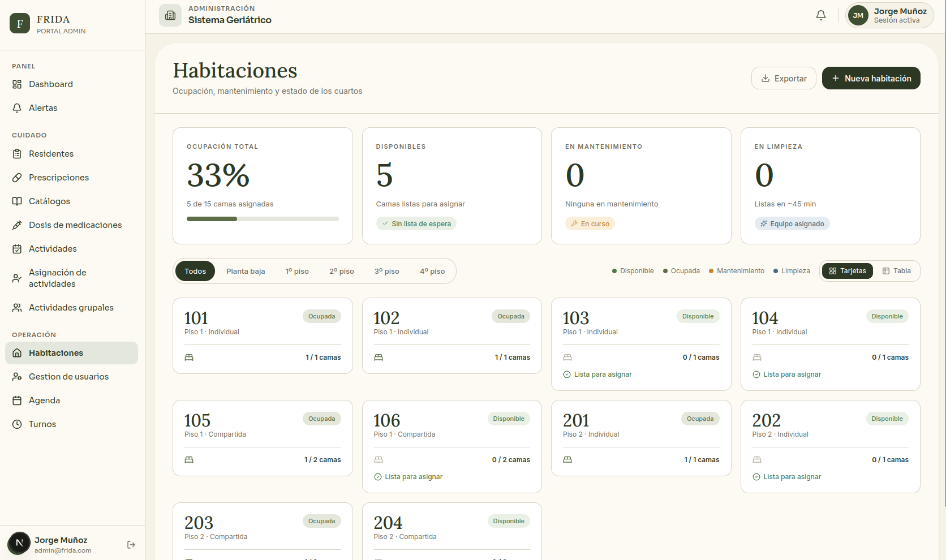The height and width of the screenshot is (560, 946).
Task: Open Actividades grupales page
Action: (71, 308)
